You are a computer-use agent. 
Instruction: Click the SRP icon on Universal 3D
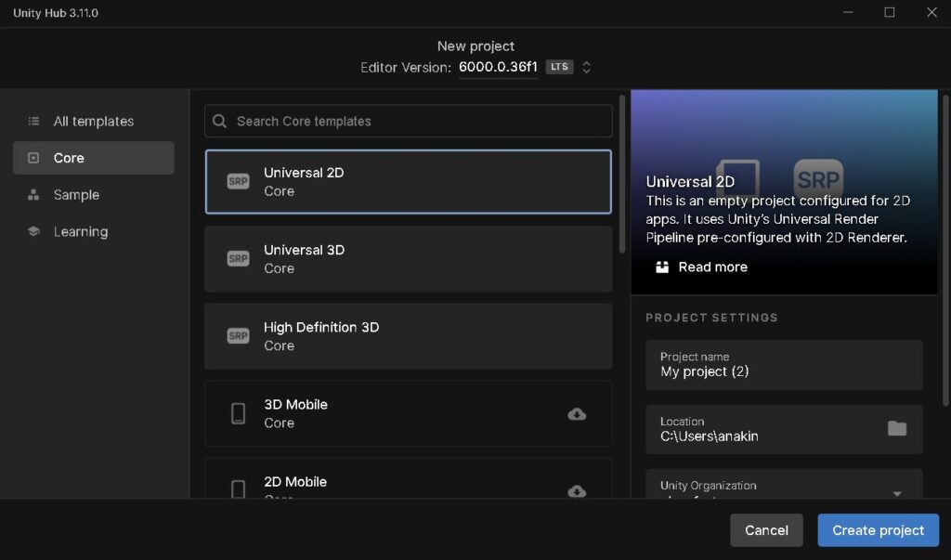pyautogui.click(x=238, y=258)
